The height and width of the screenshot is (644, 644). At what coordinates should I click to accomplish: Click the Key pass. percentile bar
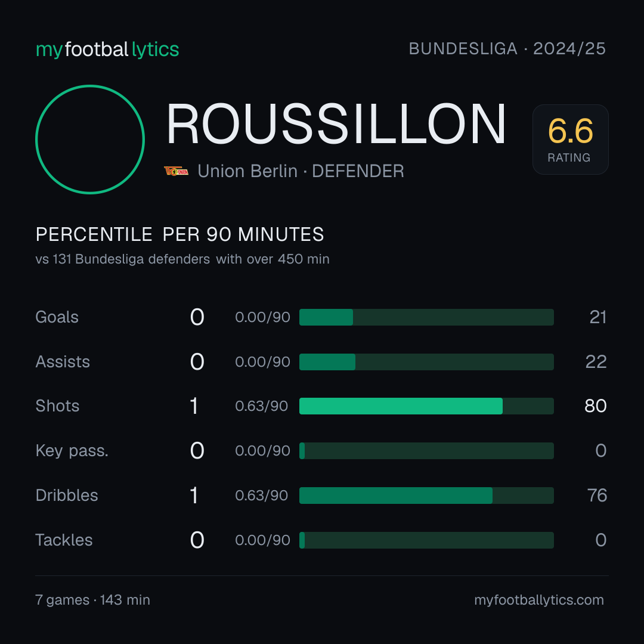click(426, 451)
